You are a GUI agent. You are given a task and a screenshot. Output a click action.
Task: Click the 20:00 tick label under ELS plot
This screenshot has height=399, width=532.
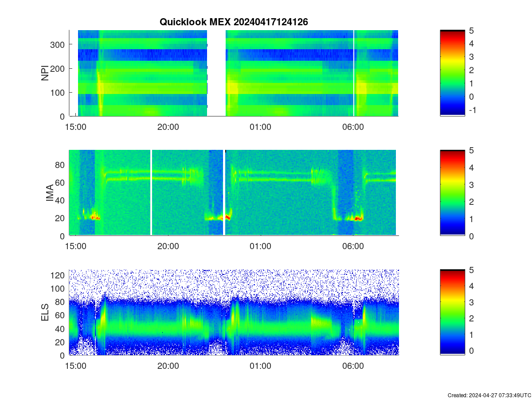(x=168, y=366)
